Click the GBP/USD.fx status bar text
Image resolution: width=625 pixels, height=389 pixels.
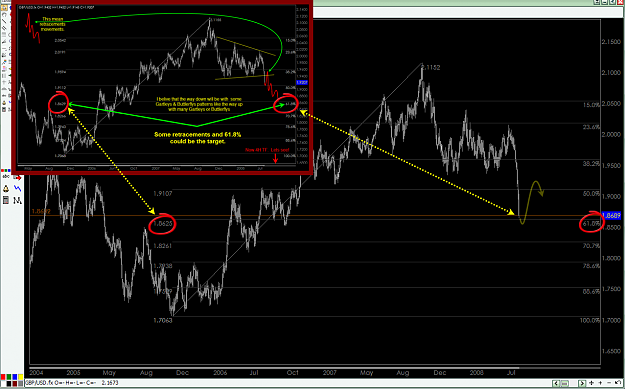(x=39, y=383)
